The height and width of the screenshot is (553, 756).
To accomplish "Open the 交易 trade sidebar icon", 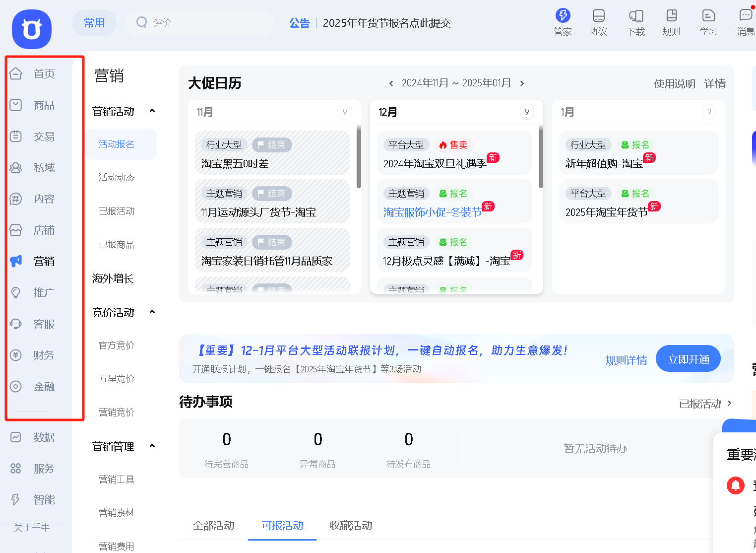I will tap(16, 136).
